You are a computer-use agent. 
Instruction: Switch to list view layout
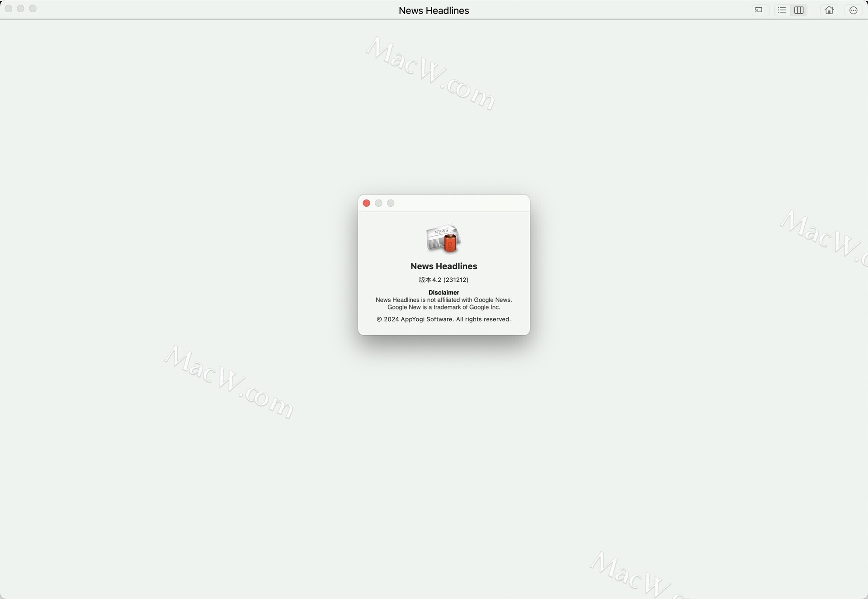coord(782,10)
